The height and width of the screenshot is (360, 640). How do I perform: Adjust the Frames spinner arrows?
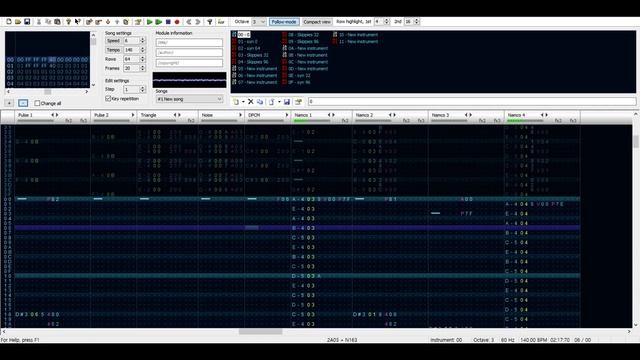pos(142,68)
